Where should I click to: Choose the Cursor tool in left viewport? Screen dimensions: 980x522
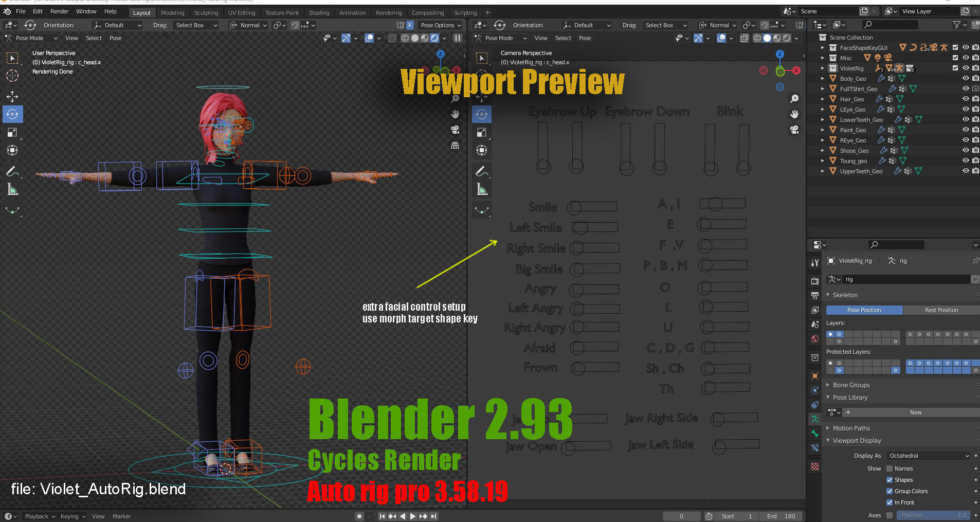(x=12, y=76)
